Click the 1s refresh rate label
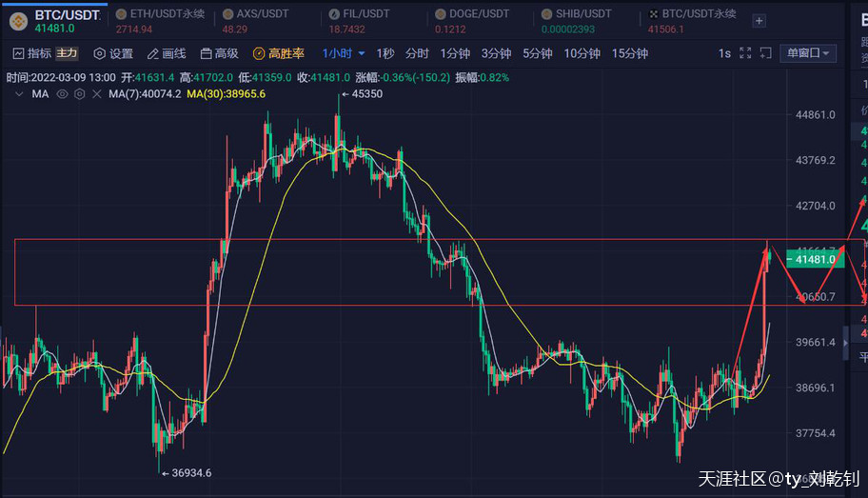 (x=724, y=53)
